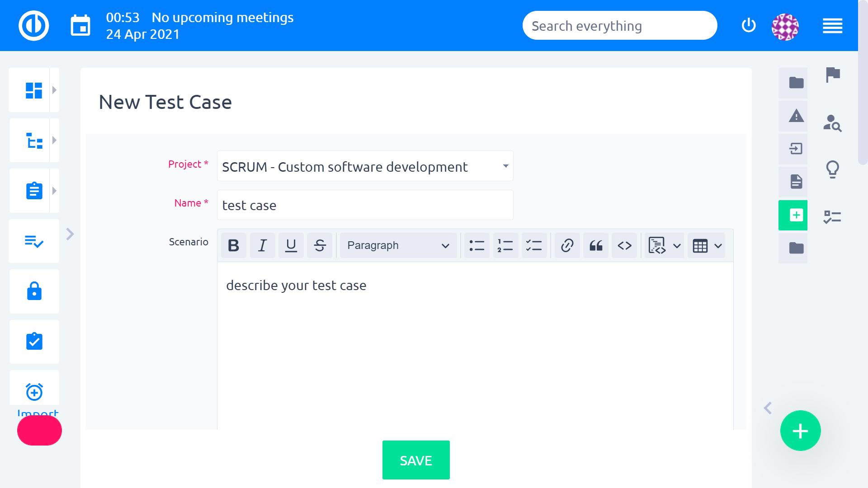Save the new test case
The height and width of the screenshot is (488, 868).
415,460
